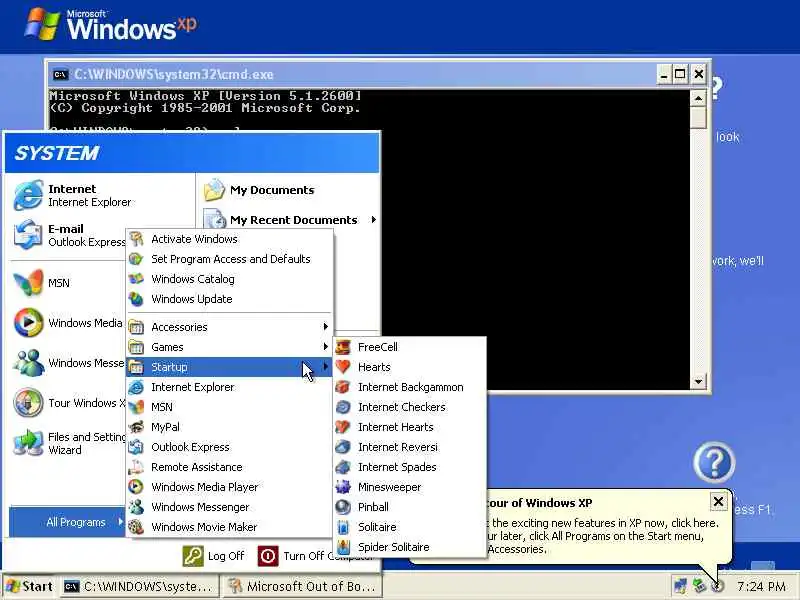Open Windows Messenger from left pane
800x600 pixels.
click(68, 363)
